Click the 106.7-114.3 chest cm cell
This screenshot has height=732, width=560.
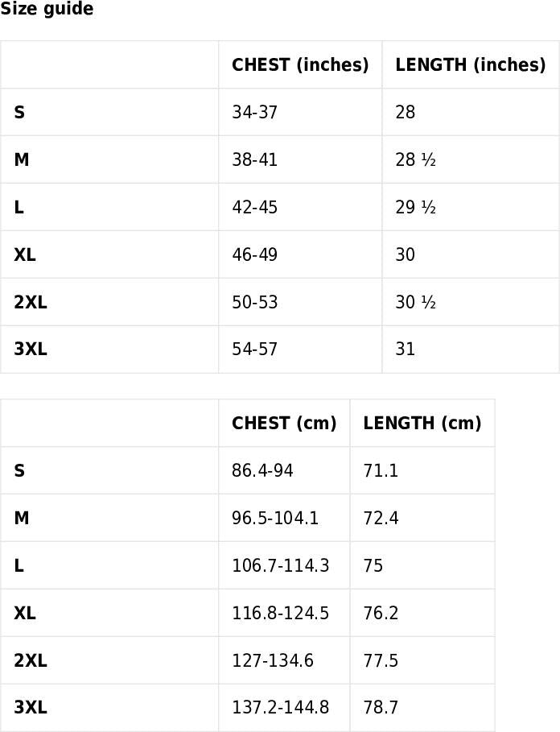[280, 566]
